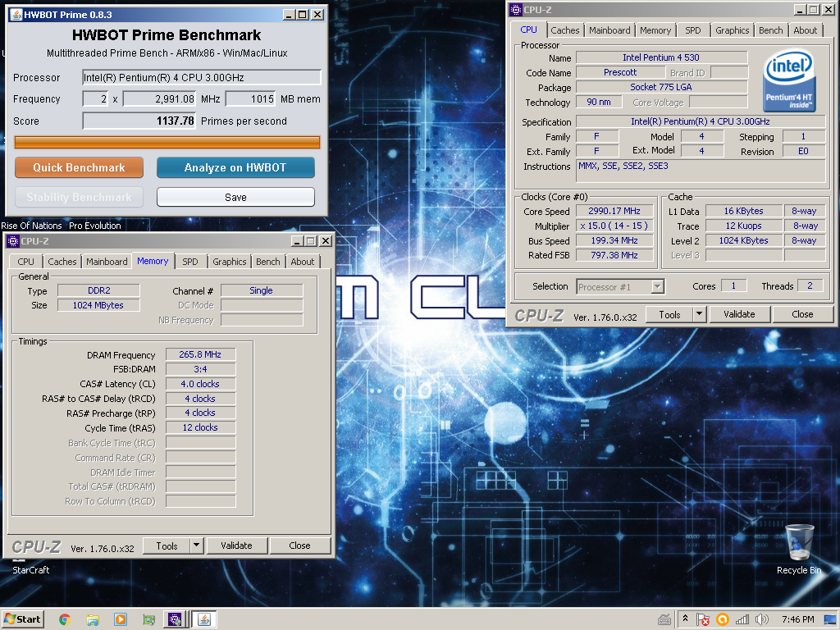Open the Caches tab in memory CPU-Z window
The height and width of the screenshot is (630, 840).
[62, 262]
